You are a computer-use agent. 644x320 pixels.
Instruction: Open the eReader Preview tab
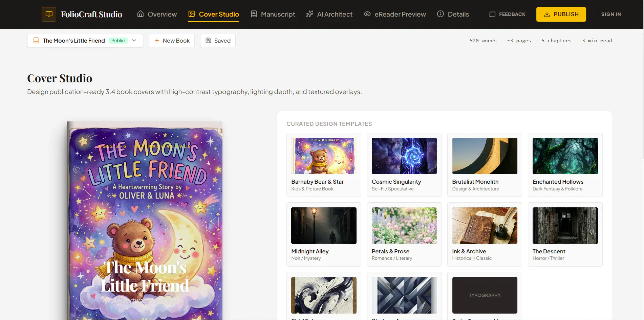click(x=395, y=14)
